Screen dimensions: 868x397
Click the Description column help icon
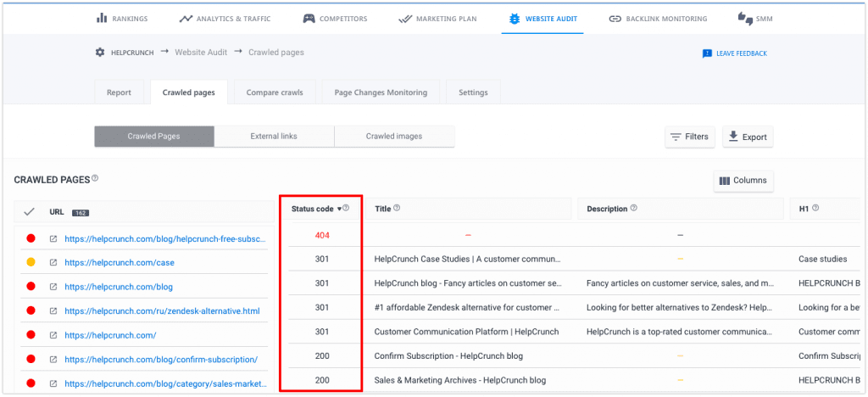634,208
